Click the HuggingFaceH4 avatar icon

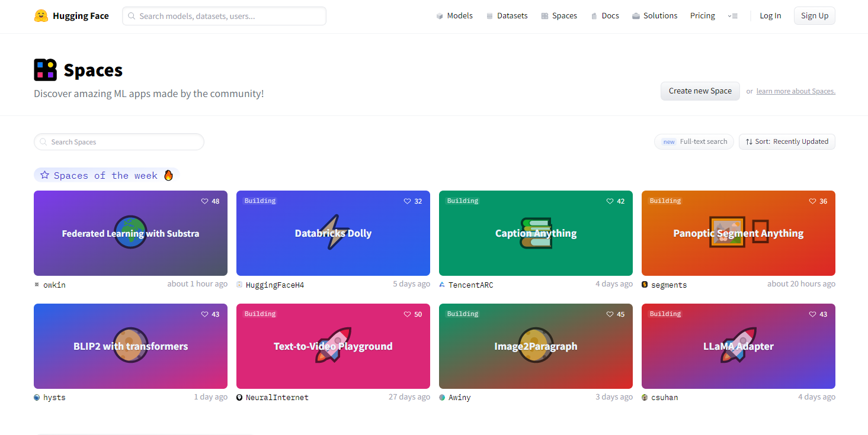click(239, 285)
